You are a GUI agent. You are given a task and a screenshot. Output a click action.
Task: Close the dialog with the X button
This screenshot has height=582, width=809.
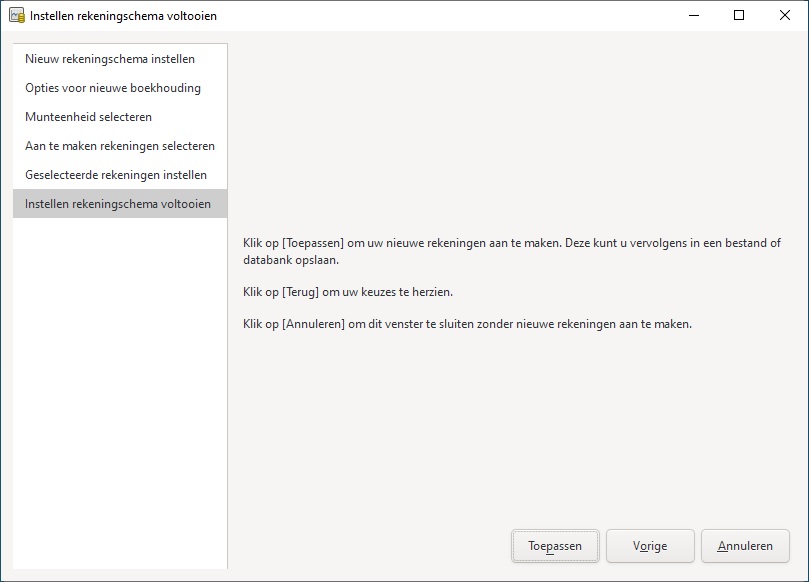[785, 15]
